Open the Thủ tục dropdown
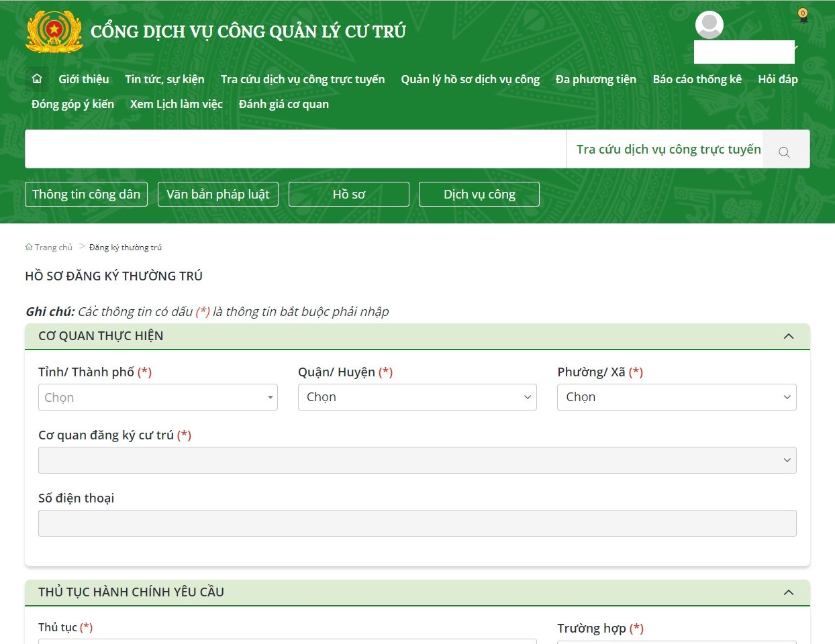835x644 pixels. pos(287,641)
